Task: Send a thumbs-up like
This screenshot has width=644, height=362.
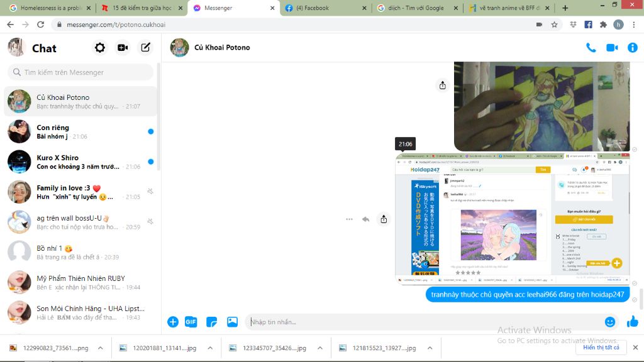Action: 633,322
